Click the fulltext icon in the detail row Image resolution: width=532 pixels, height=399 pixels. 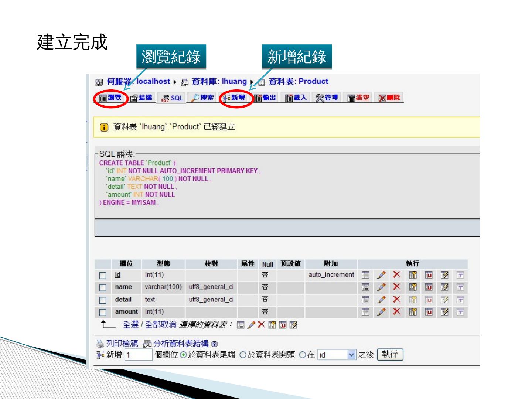pyautogui.click(x=460, y=300)
